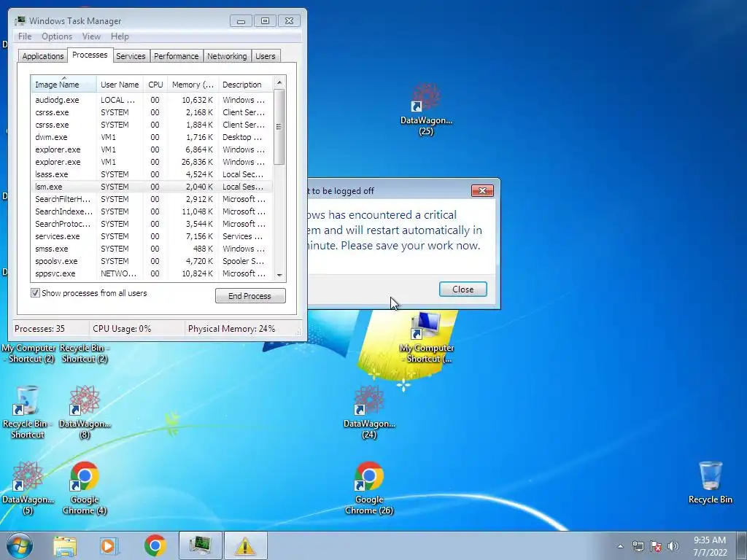
Task: Launch Windows Media Player from taskbar
Action: [109, 545]
